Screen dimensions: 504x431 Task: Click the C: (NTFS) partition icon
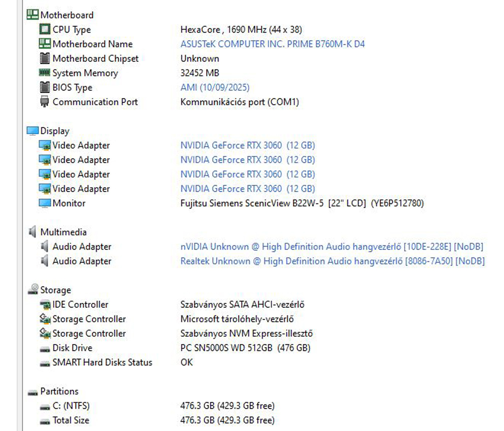[x=45, y=407]
